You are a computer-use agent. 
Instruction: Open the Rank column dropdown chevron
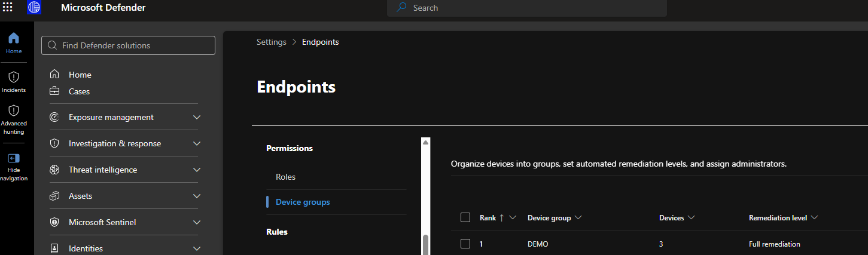pos(513,218)
